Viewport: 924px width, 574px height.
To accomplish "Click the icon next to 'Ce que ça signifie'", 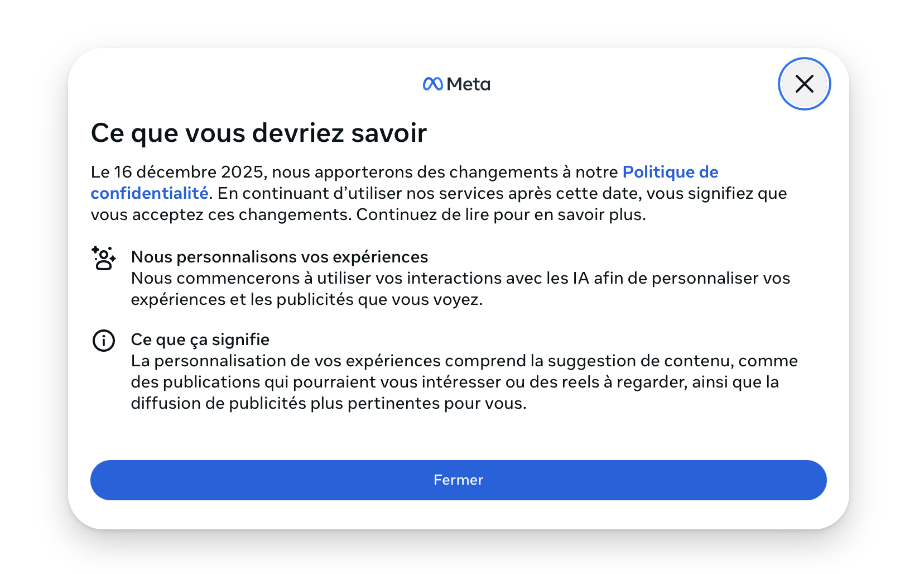I will [103, 340].
